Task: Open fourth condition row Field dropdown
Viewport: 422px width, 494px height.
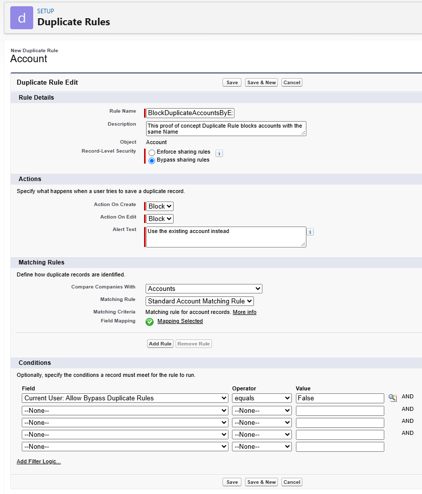Action: [125, 435]
